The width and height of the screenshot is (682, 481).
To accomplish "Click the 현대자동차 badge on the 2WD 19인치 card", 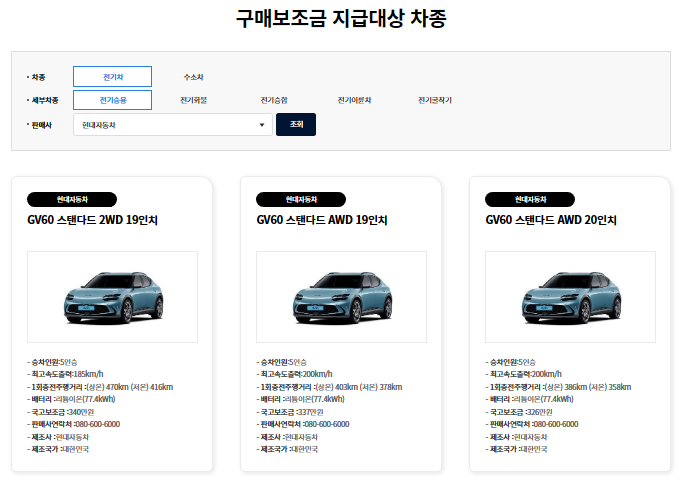I will (x=72, y=199).
